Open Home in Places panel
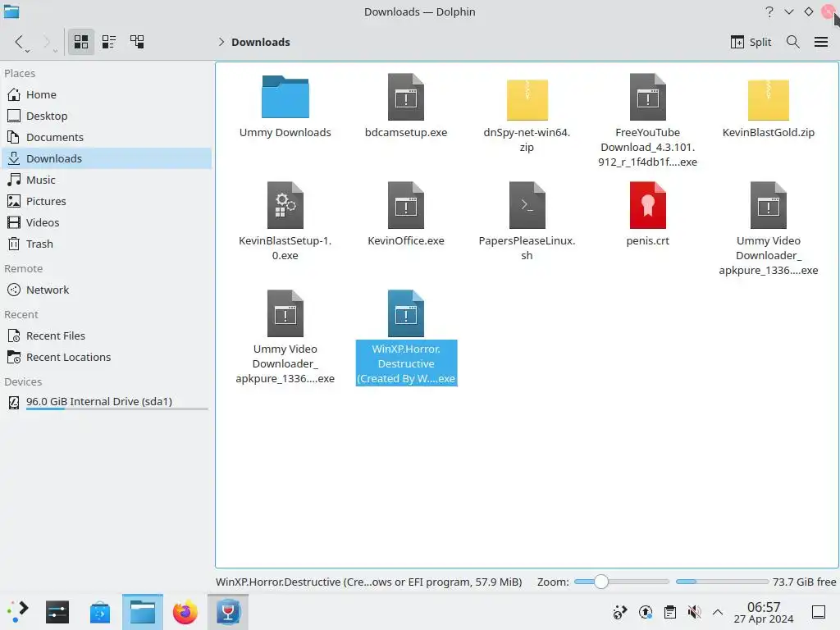Viewport: 840px width, 630px height. (x=106, y=95)
